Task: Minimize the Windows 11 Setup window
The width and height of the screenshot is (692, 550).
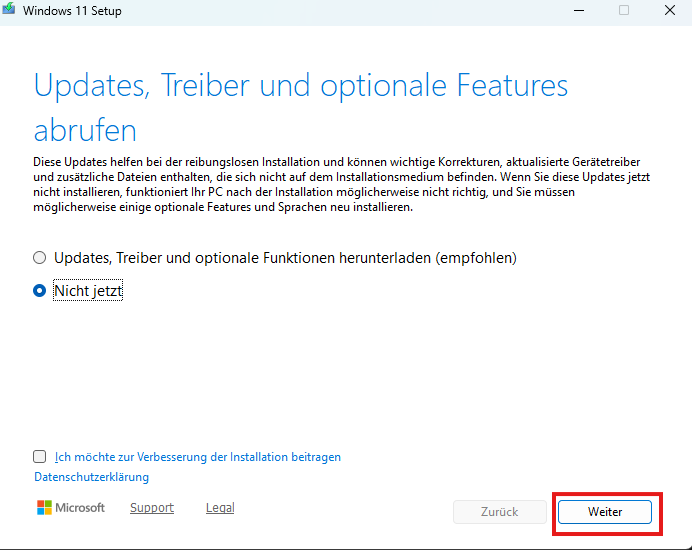Action: (579, 10)
